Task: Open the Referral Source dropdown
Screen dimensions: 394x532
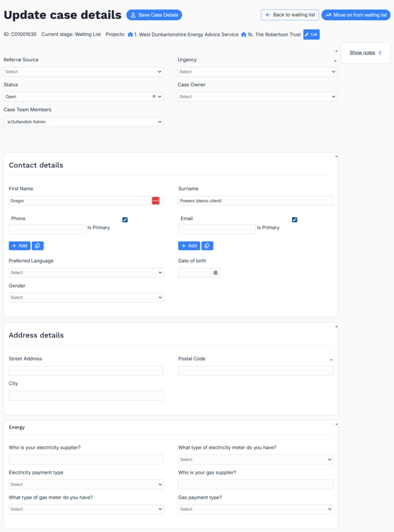Action: 83,72
